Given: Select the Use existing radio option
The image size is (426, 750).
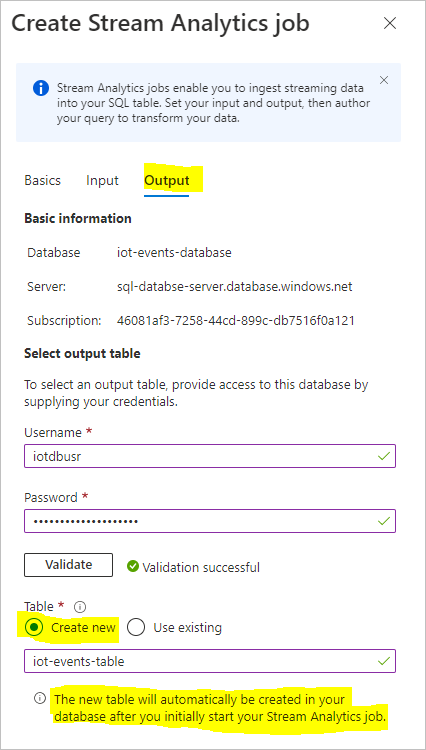Looking at the screenshot, I should (136, 628).
